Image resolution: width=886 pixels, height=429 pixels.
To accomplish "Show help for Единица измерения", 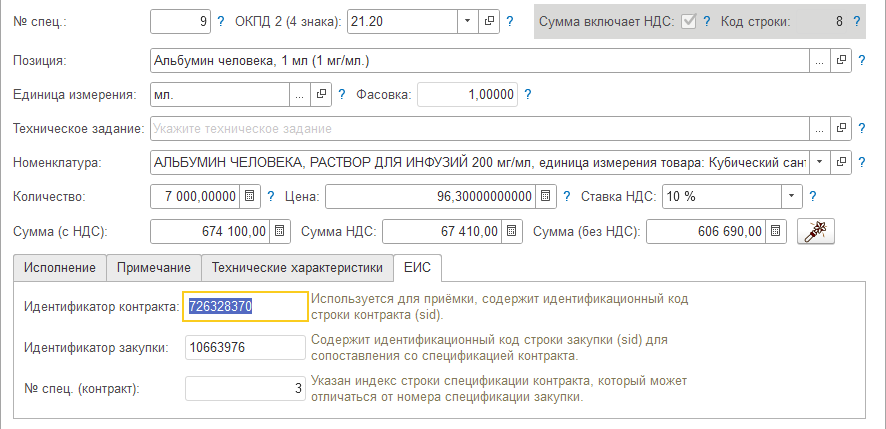I will [341, 94].
